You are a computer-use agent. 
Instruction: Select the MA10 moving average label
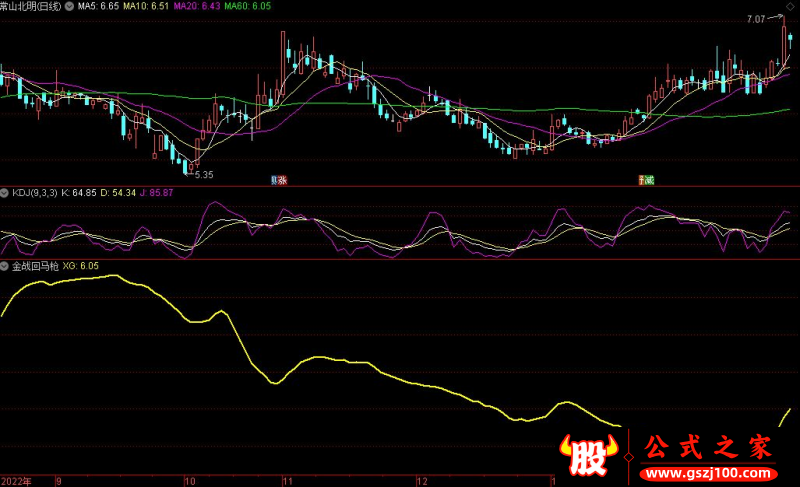[143, 6]
